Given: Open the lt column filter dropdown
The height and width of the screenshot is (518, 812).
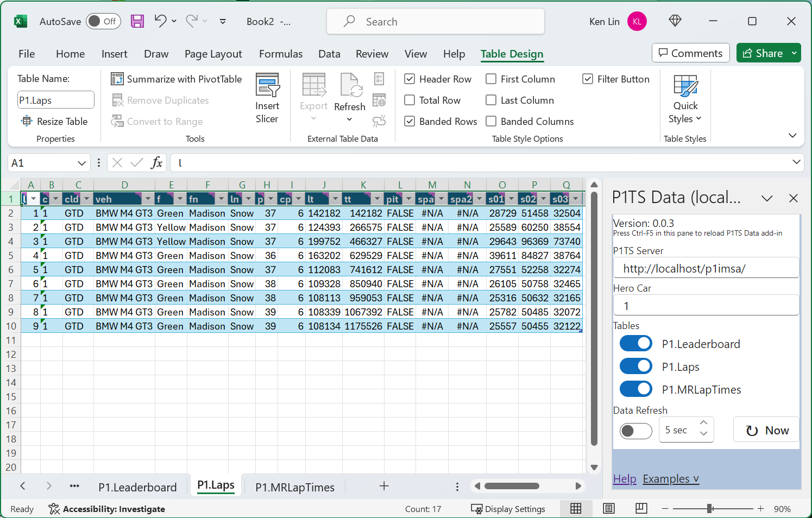Looking at the screenshot, I should (335, 199).
